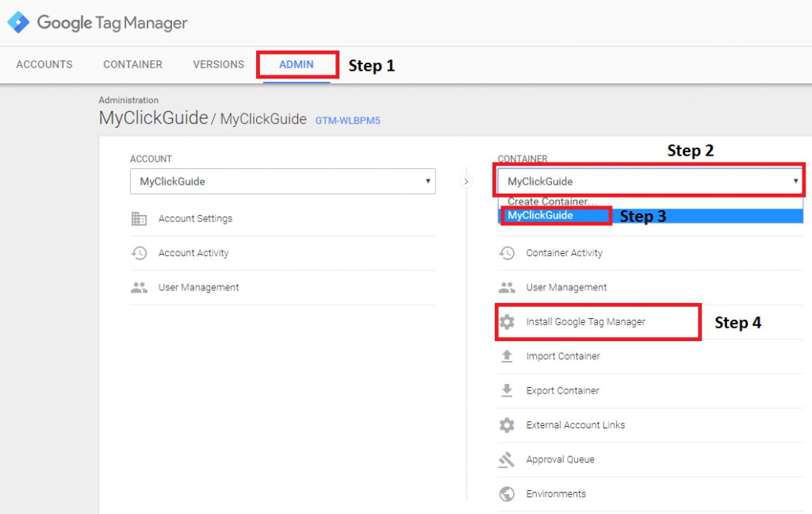812x514 pixels.
Task: Click the Environments globe icon
Action: 507,494
